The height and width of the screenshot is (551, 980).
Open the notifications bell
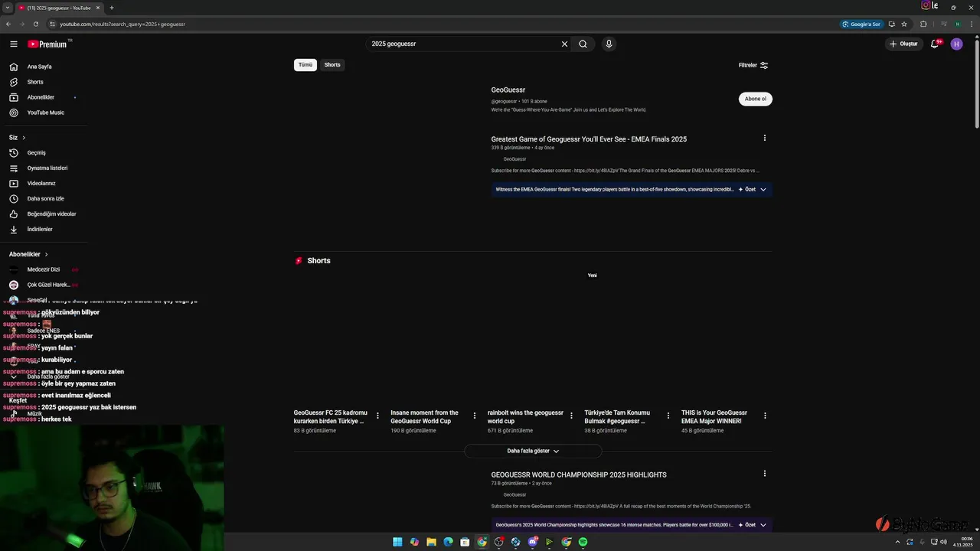(x=934, y=44)
